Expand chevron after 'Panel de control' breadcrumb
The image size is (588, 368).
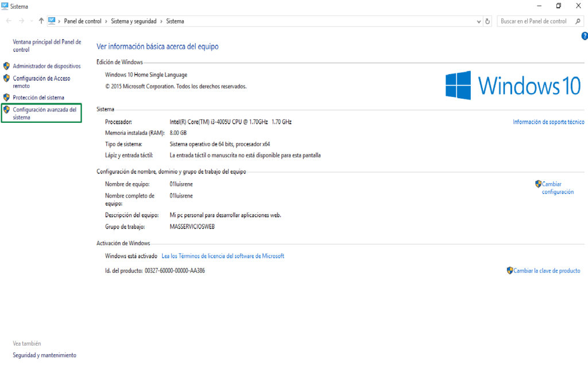pyautogui.click(x=106, y=21)
